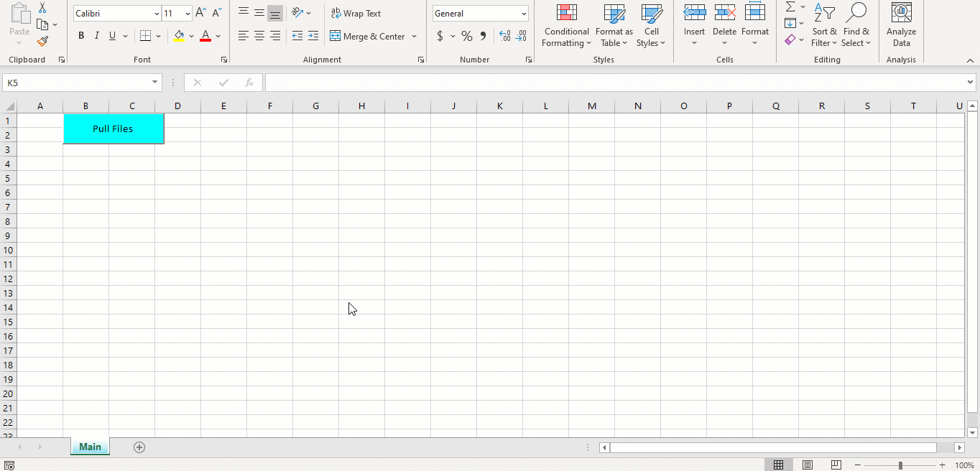This screenshot has width=980, height=471.
Task: Set bottom vertical alignment
Action: (x=275, y=13)
